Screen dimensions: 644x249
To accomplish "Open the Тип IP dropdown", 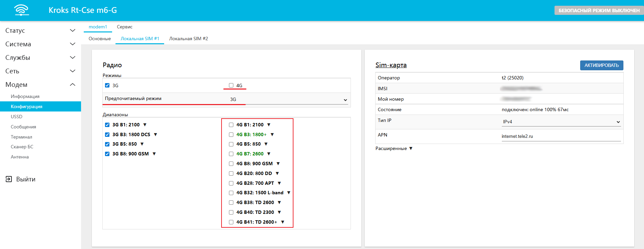I will click(561, 122).
